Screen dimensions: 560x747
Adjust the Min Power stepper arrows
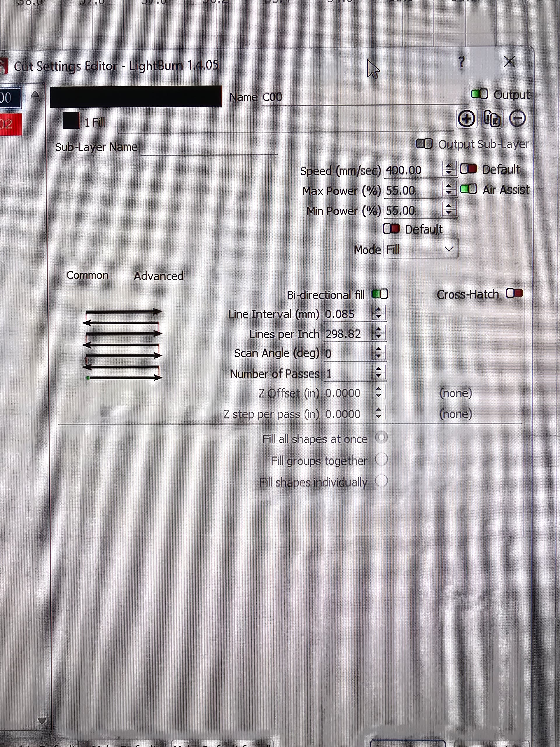449,210
